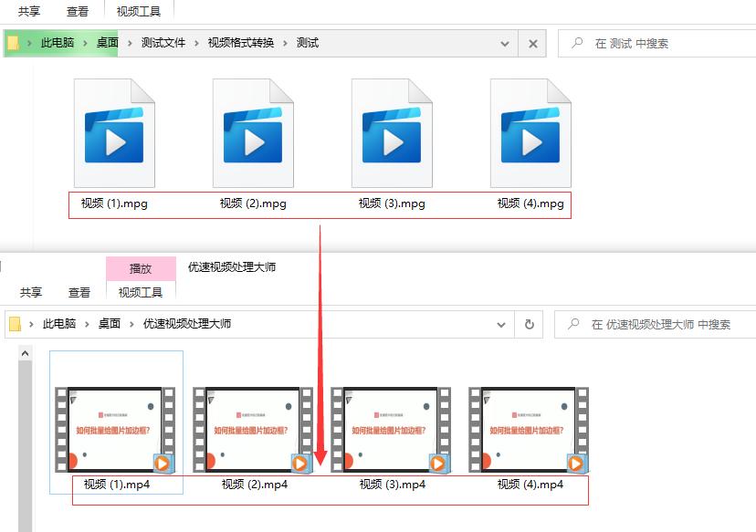Switch to the 查看 ribbon tab
756x532 pixels.
(x=78, y=11)
